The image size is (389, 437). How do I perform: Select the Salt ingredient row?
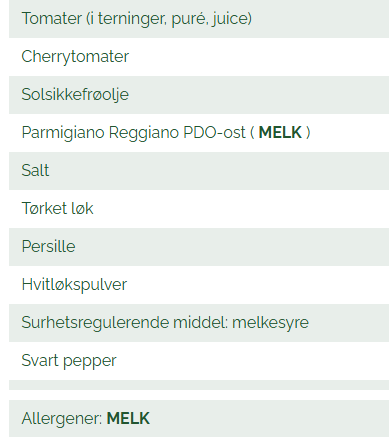click(199, 171)
